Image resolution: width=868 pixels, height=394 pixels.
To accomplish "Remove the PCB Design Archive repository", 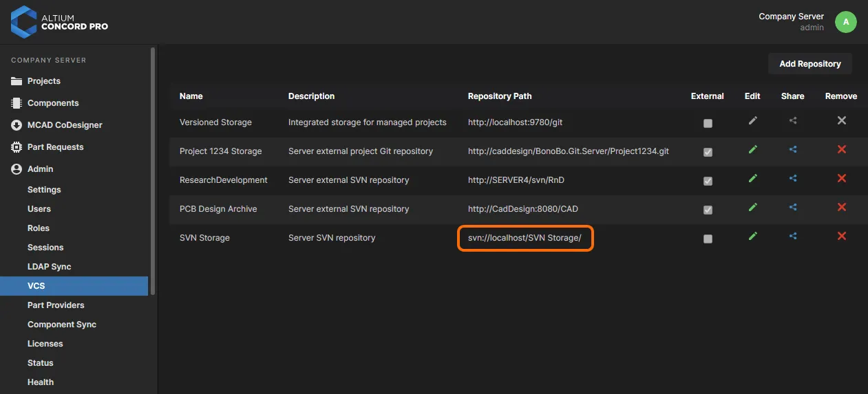I will tap(841, 207).
